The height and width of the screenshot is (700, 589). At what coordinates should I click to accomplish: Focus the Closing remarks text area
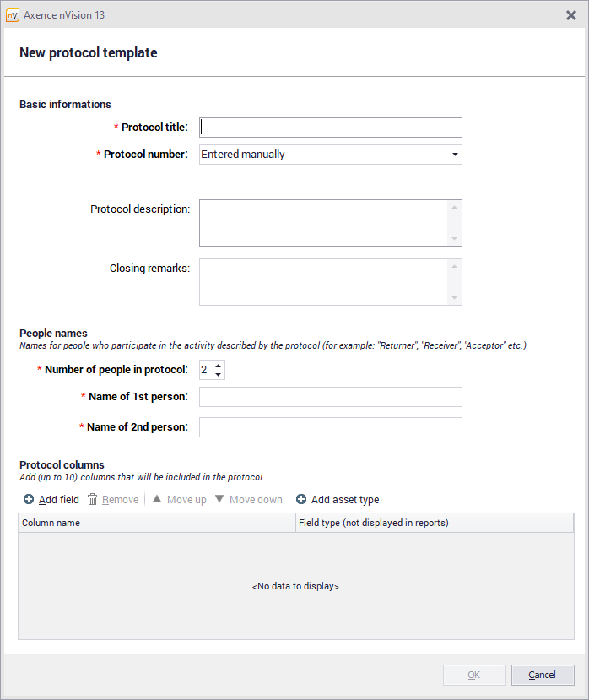click(324, 281)
